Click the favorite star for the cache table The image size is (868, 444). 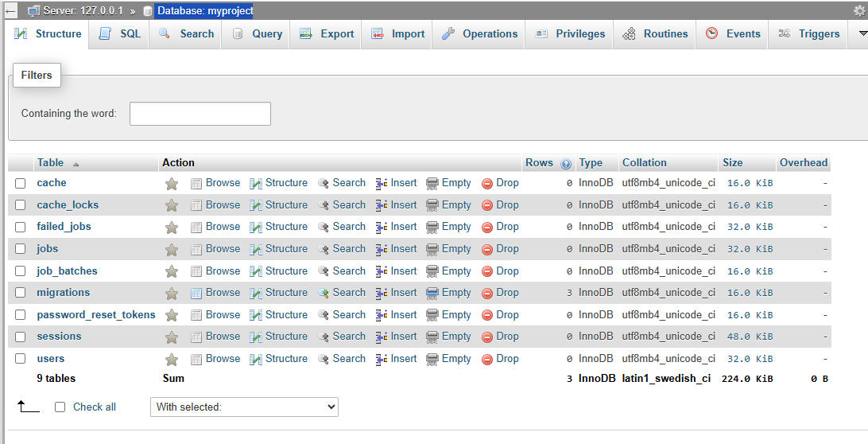coord(171,183)
